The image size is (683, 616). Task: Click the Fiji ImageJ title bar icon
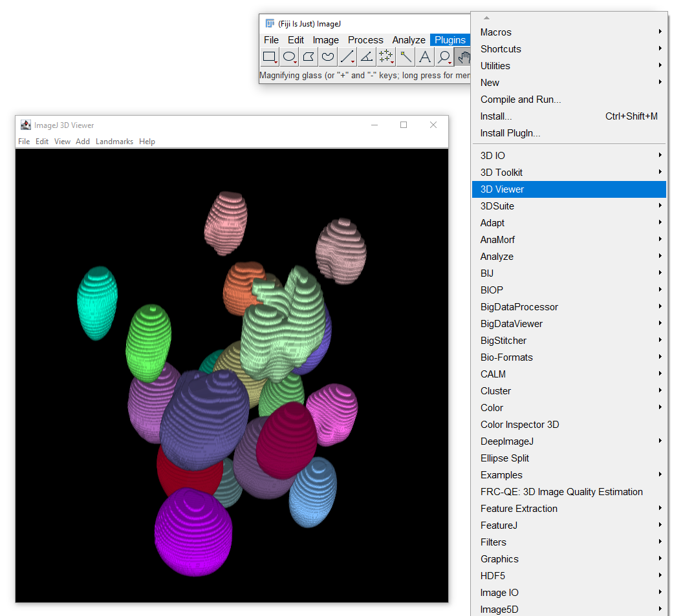click(x=270, y=23)
